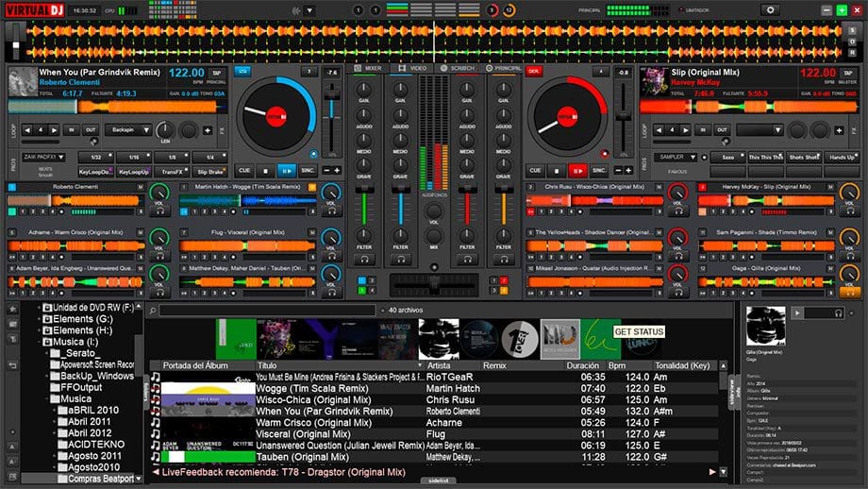868x489 pixels.
Task: Toggle the blue vinyl mode button on left deck
Action: pos(242,71)
